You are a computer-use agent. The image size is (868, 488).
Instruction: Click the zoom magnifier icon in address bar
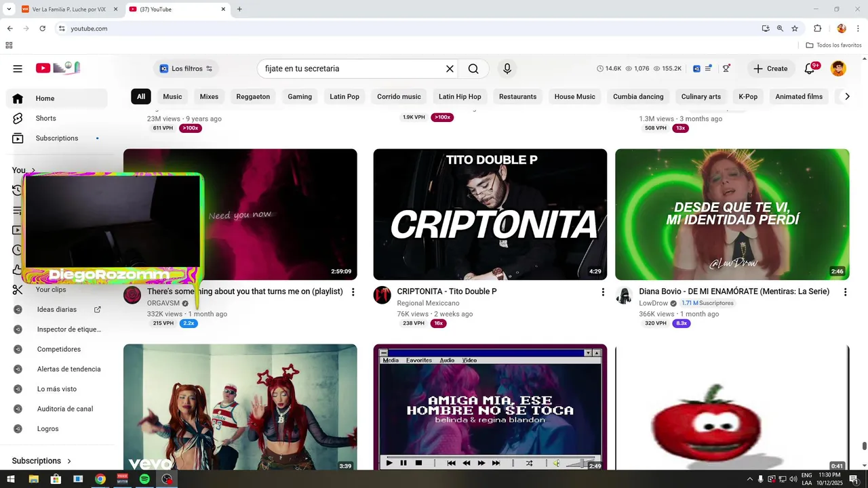[780, 28]
